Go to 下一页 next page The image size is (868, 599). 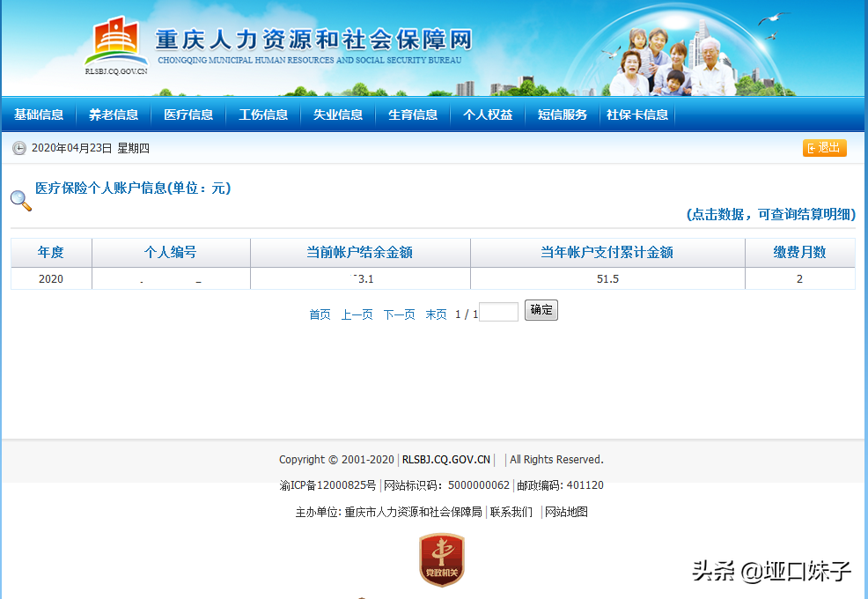(399, 314)
